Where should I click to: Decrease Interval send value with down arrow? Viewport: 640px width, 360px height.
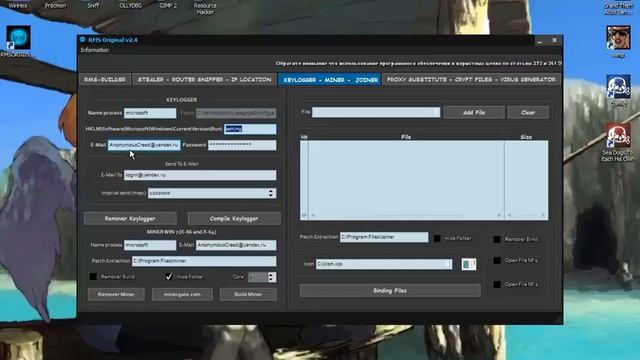coord(271,196)
